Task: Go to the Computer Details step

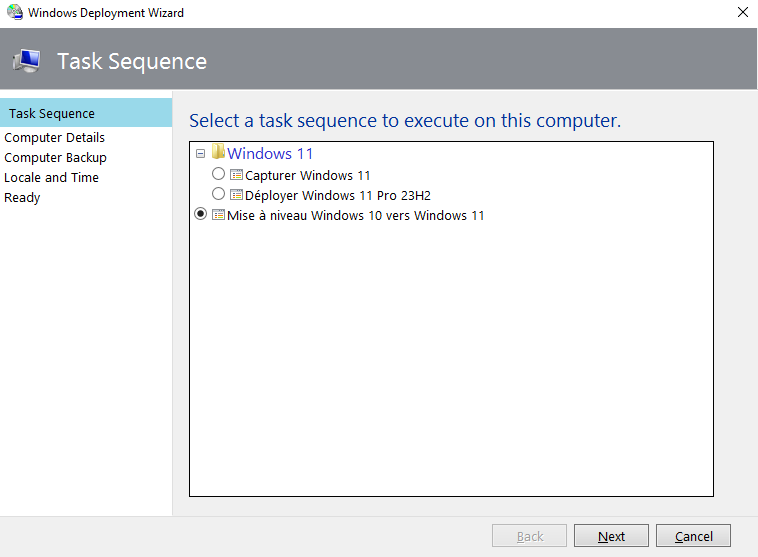Action: pos(54,138)
